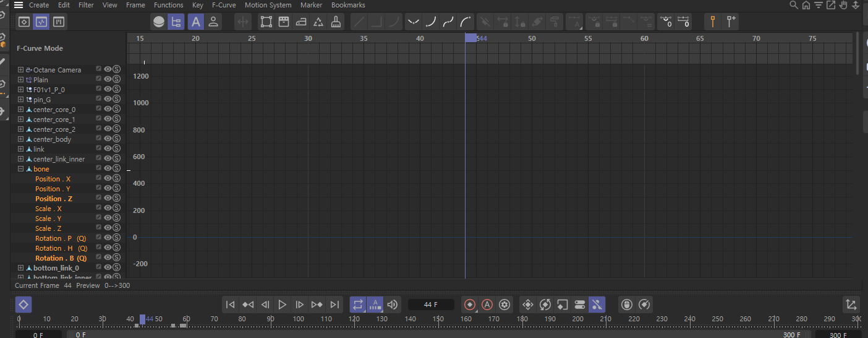Select the Create Marker at current frame icon
Screen dimensions: 868x338
[x=713, y=22]
